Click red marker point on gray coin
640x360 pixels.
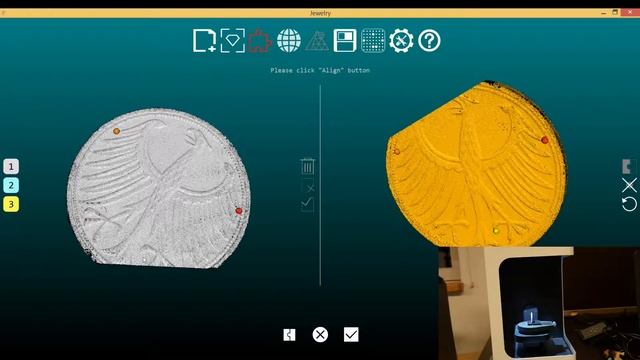coord(239,211)
